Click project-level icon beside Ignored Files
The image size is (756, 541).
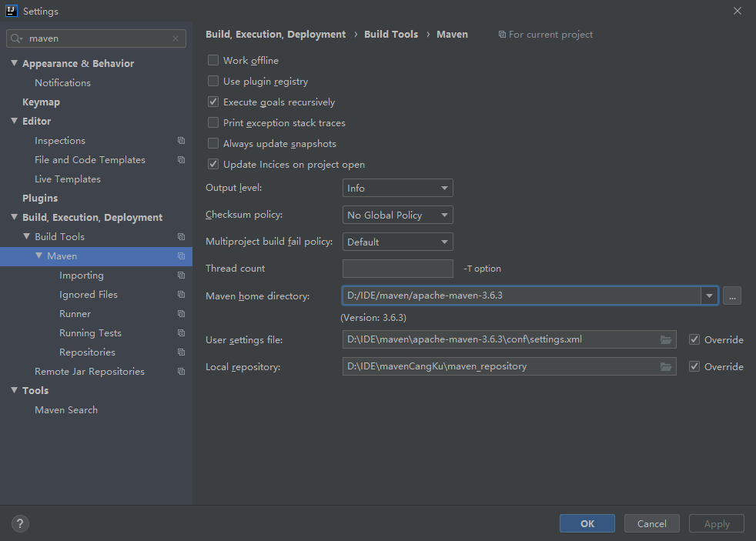tap(181, 294)
